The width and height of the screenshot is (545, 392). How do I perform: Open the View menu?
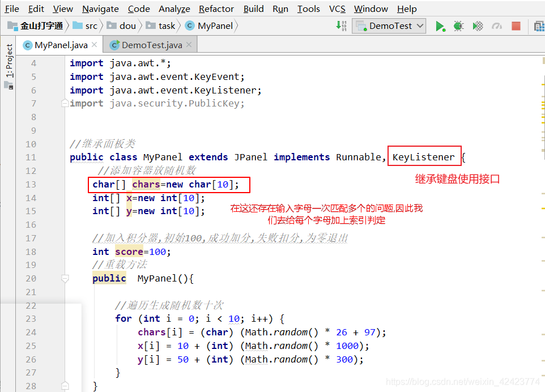63,8
